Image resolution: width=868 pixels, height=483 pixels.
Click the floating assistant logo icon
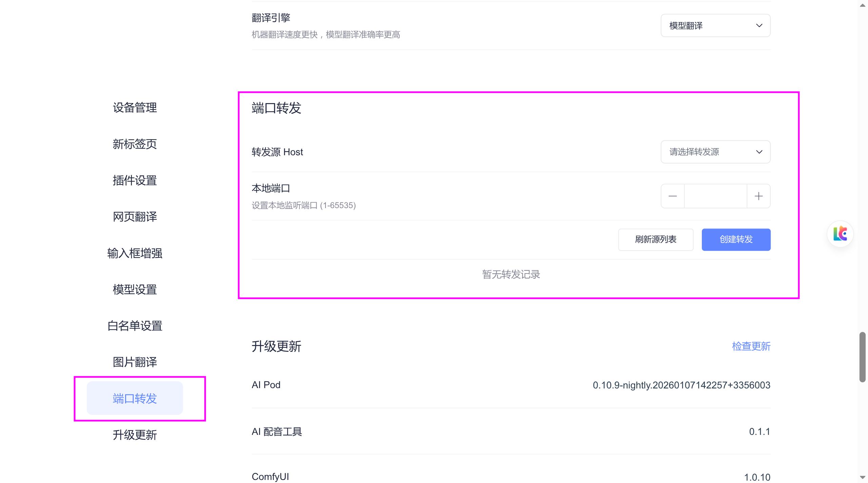[x=840, y=234]
